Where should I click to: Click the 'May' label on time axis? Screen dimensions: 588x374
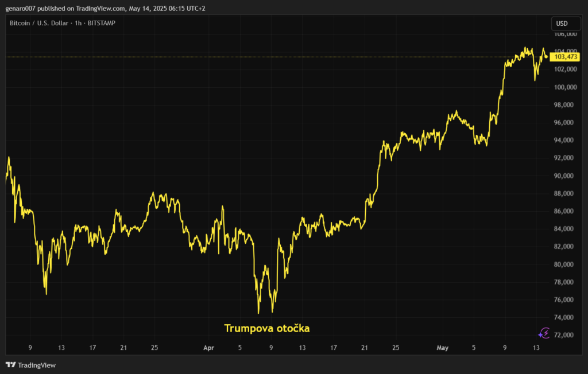coord(442,348)
